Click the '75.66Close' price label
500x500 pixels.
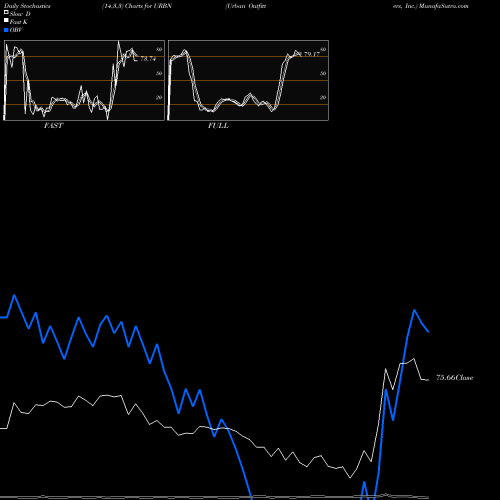[x=455, y=378]
